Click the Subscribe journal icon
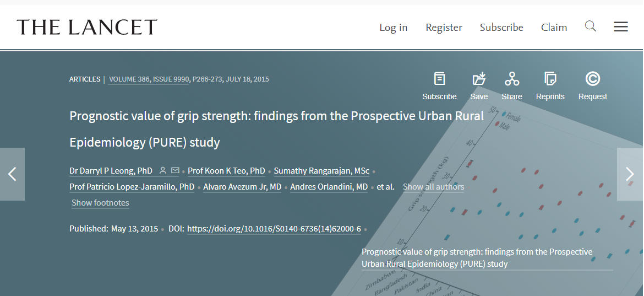Image resolution: width=644 pixels, height=296 pixels. [439, 78]
